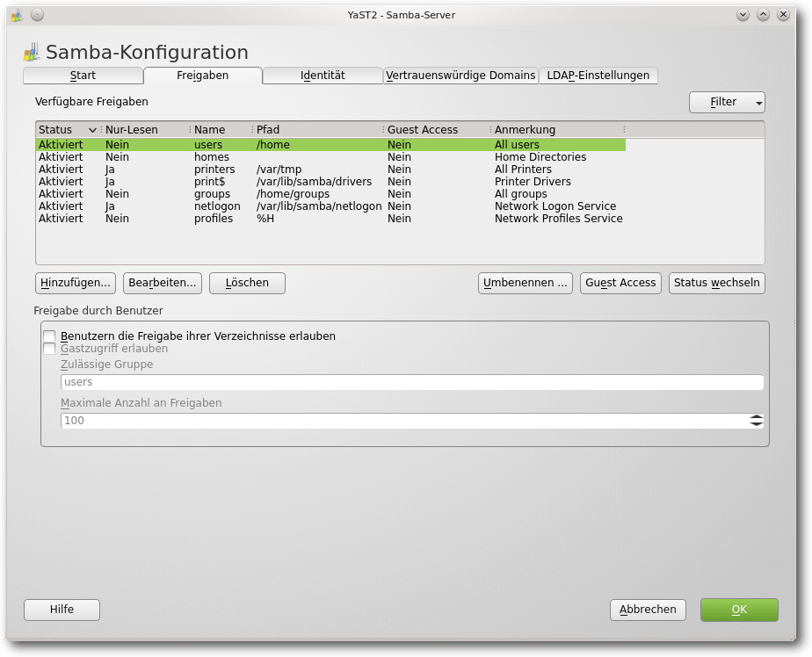Toggle the Gastzugriff erlauben checkbox
The height and width of the screenshot is (657, 812).
coord(49,349)
